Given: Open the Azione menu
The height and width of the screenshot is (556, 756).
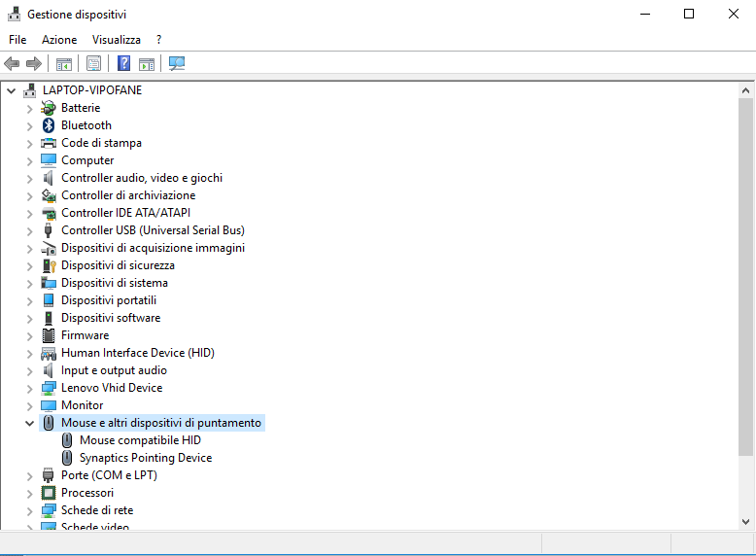Looking at the screenshot, I should pos(59,40).
